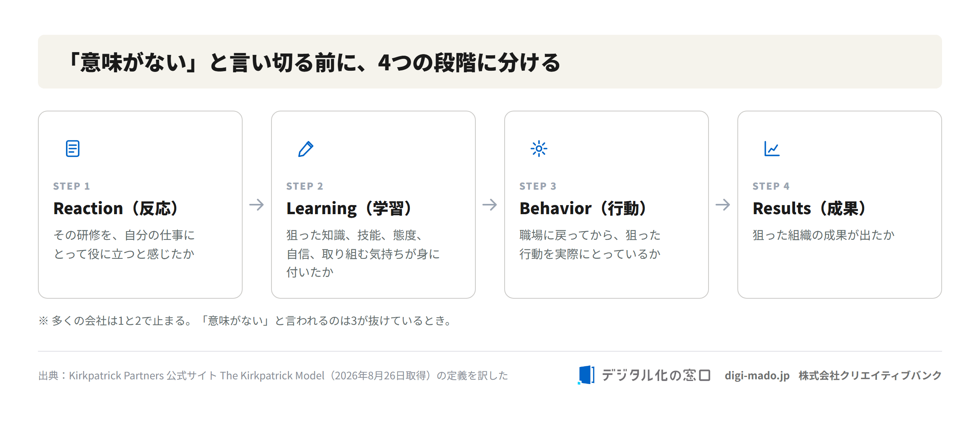Click the Kirkpatrick Partners source citation

tap(273, 375)
